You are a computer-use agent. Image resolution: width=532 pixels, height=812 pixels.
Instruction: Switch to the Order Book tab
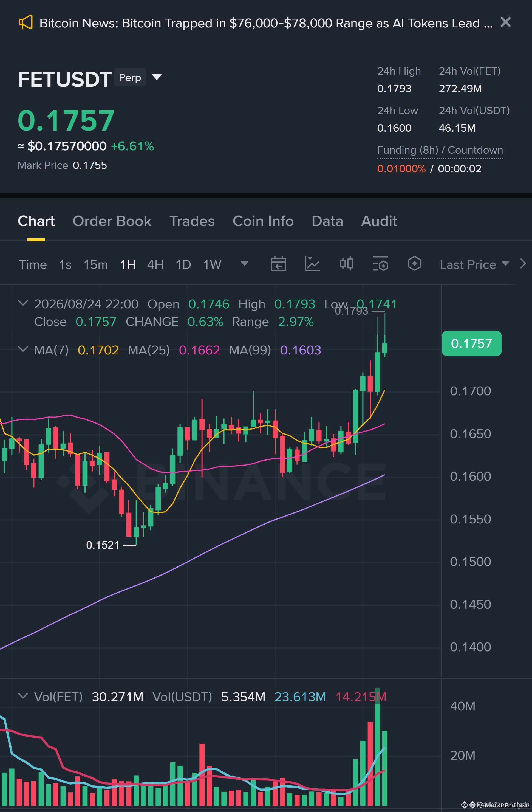[x=112, y=221]
